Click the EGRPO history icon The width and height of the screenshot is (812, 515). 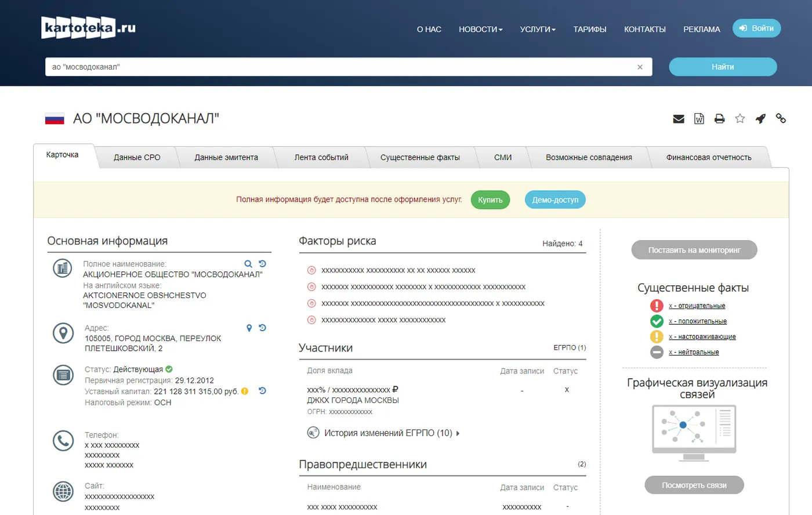[313, 433]
